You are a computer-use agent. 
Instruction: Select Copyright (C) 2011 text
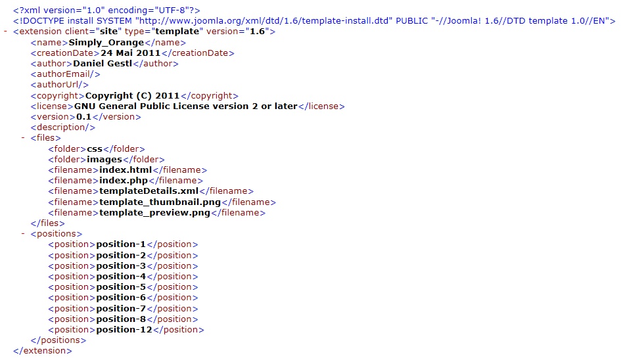tap(132, 96)
